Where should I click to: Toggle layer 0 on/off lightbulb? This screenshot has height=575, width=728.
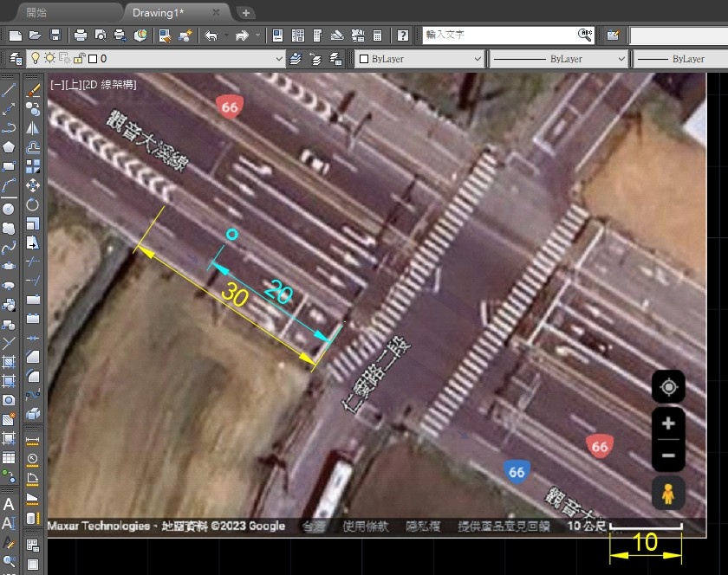click(x=36, y=59)
